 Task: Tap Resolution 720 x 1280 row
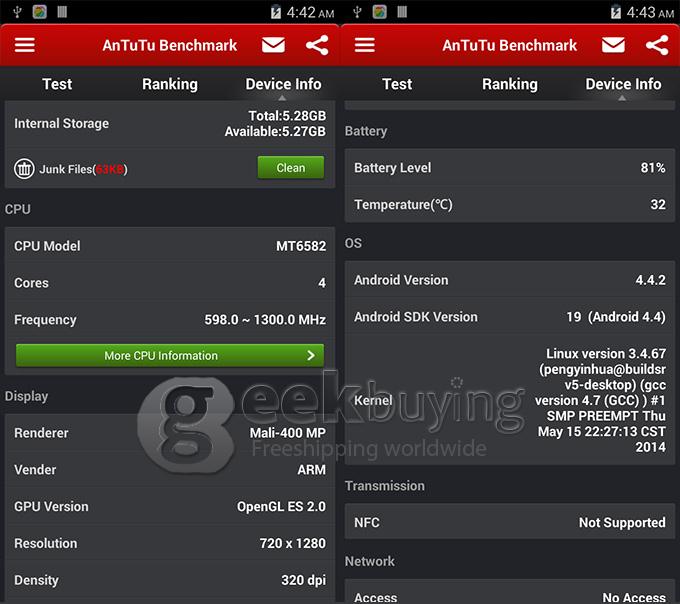point(170,543)
